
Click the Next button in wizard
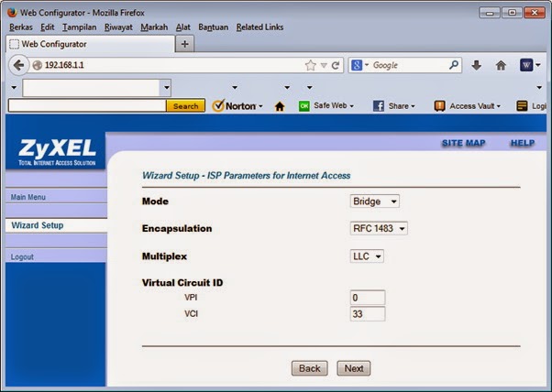353,368
